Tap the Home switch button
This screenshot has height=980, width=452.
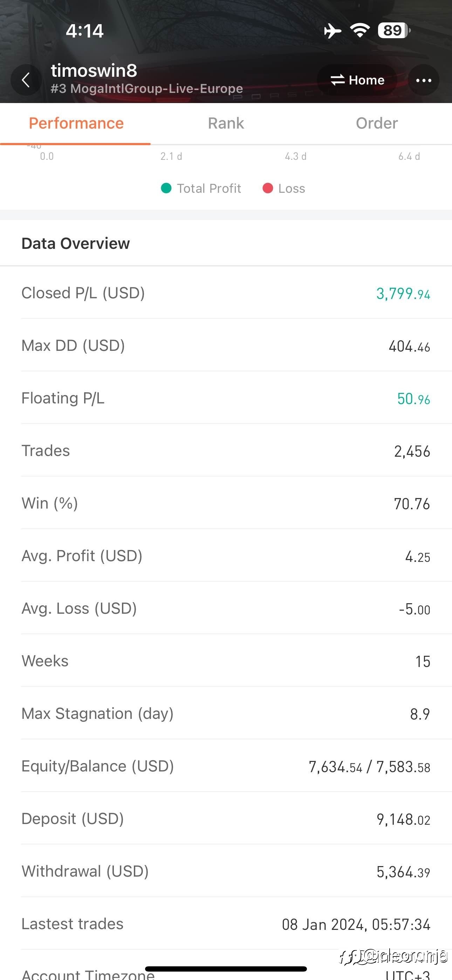coord(357,80)
